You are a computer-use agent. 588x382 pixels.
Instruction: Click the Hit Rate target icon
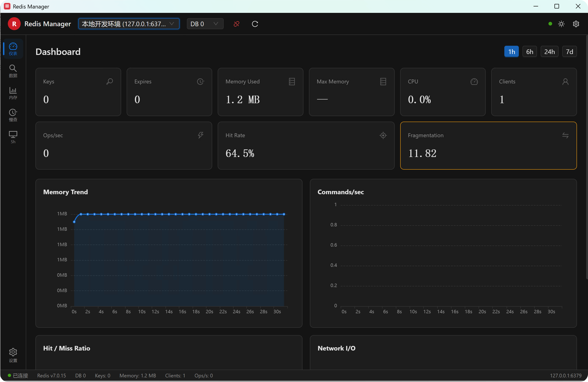pyautogui.click(x=383, y=135)
